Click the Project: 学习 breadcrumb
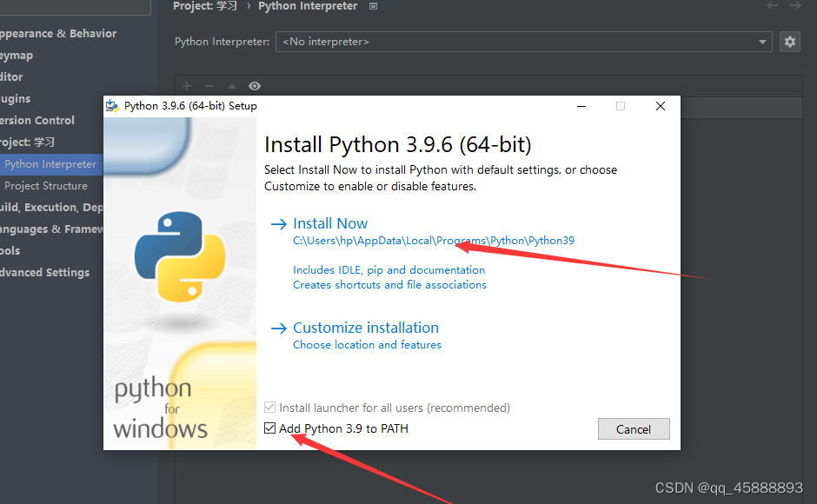This screenshot has height=504, width=817. coord(205,6)
